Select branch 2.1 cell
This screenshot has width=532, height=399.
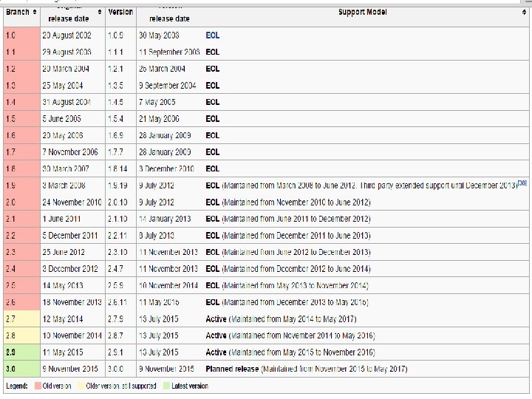[21, 219]
